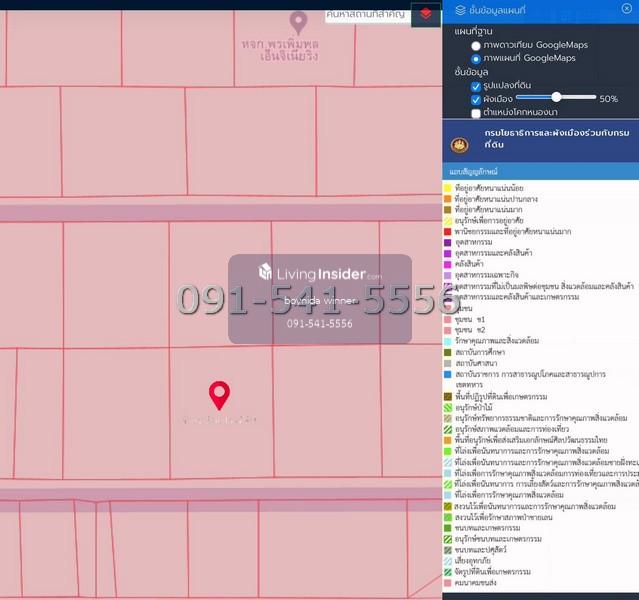Click the ผังเมือง opacity slider handle

[556, 97]
